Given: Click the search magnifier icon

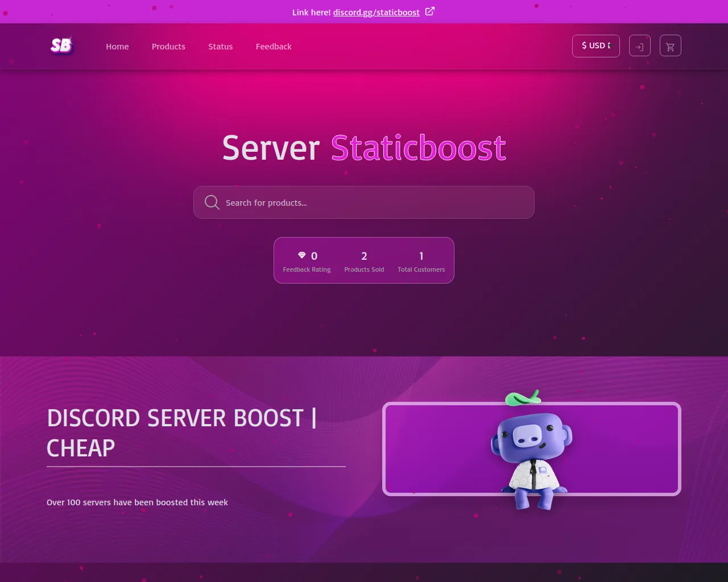Looking at the screenshot, I should pyautogui.click(x=212, y=202).
